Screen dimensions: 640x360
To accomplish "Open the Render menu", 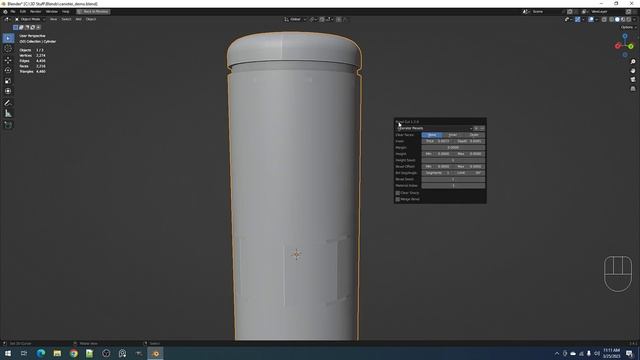I will 36,11.
